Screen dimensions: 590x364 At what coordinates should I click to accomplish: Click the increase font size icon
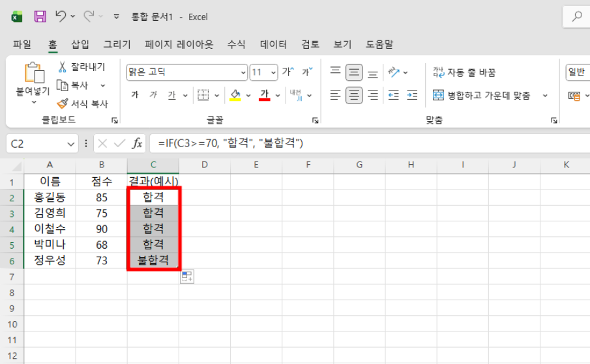tap(288, 72)
